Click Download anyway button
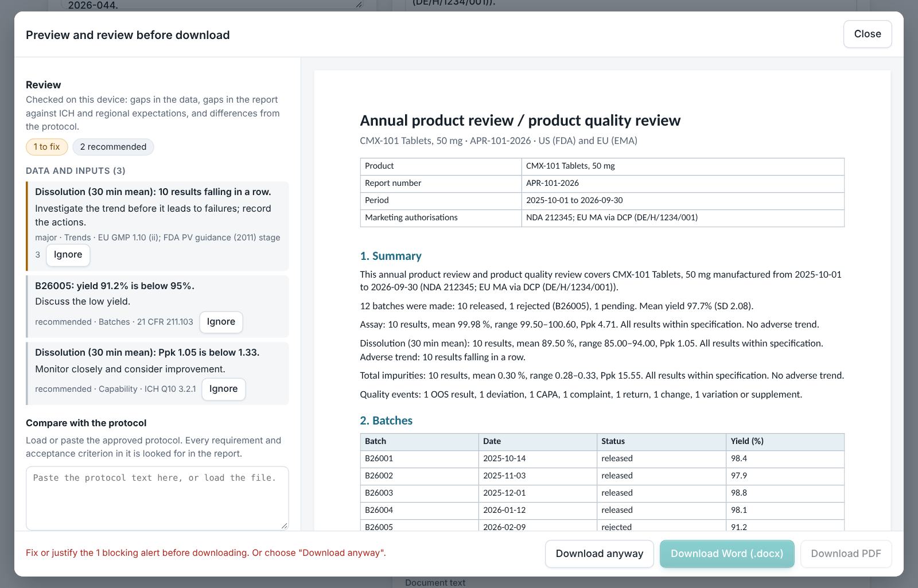 tap(599, 554)
